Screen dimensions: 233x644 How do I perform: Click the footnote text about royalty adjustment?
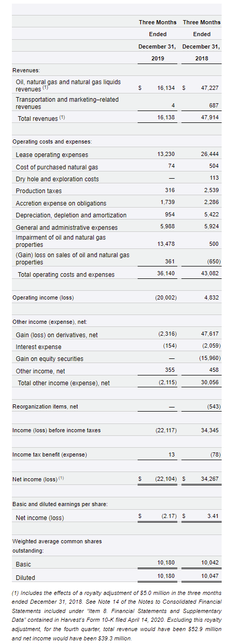116,616
